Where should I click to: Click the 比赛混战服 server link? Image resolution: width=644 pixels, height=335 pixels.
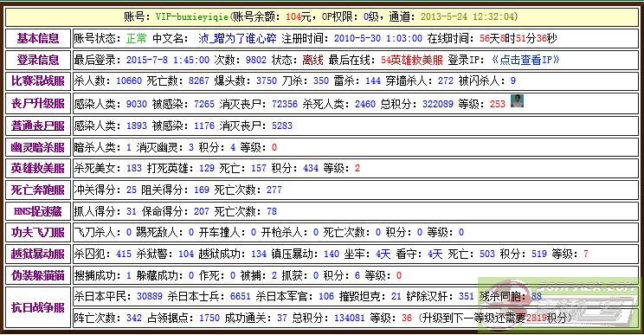[38, 81]
